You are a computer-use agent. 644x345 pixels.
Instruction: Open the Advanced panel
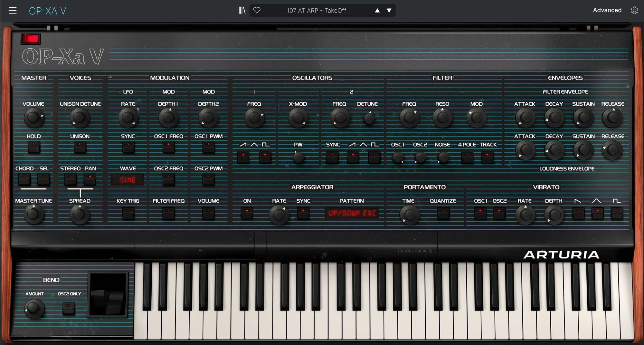tap(607, 10)
